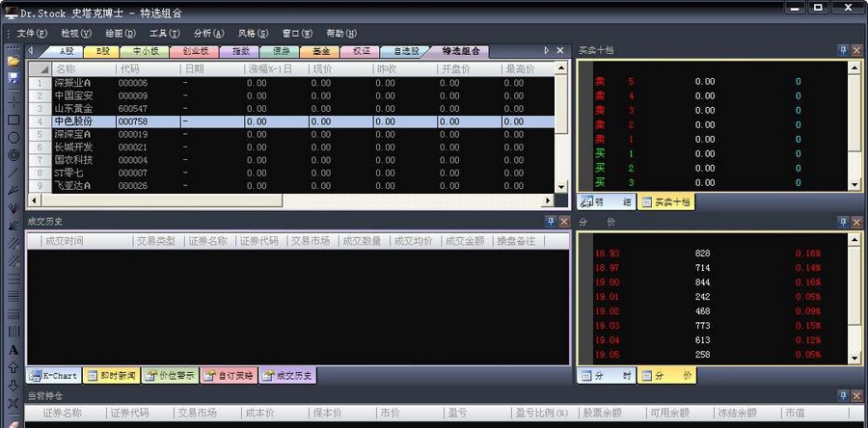Pin the 当前持仓 panel
The width and height of the screenshot is (868, 428).
coord(843,396)
